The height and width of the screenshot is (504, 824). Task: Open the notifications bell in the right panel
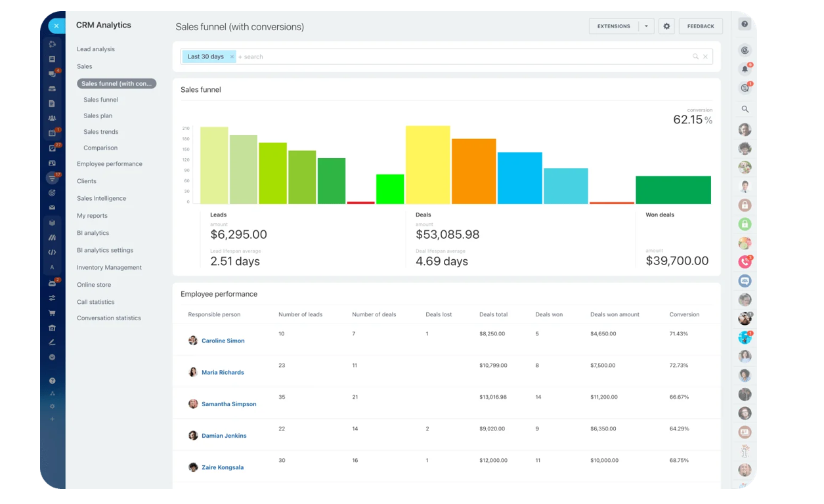coord(745,68)
